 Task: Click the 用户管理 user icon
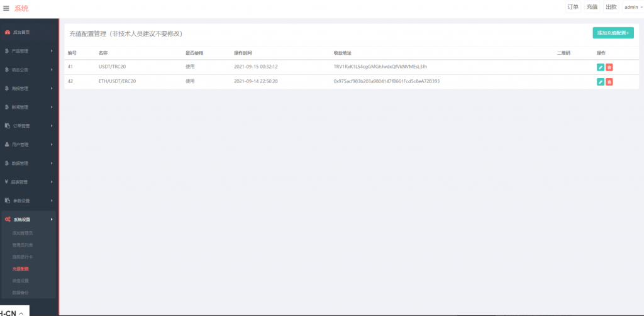tap(7, 145)
